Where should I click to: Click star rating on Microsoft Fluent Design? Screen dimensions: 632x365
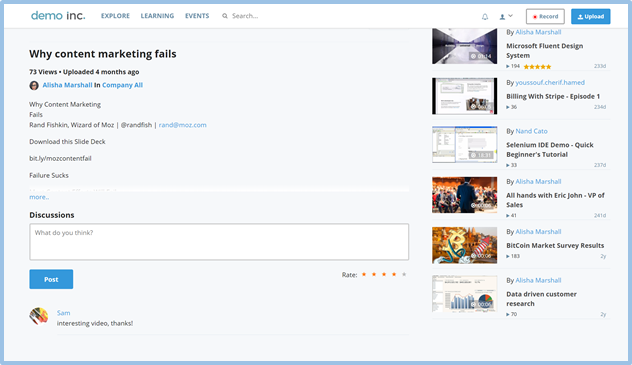click(x=537, y=66)
